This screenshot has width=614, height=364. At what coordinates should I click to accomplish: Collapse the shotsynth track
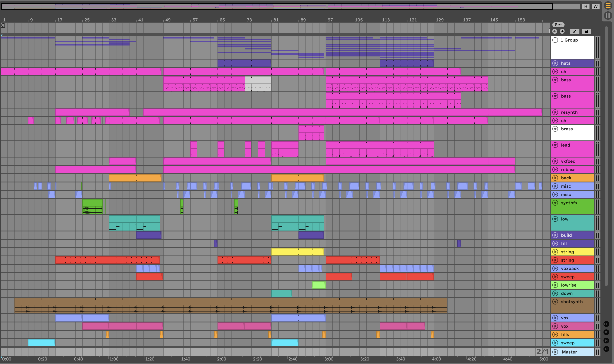[x=555, y=302]
